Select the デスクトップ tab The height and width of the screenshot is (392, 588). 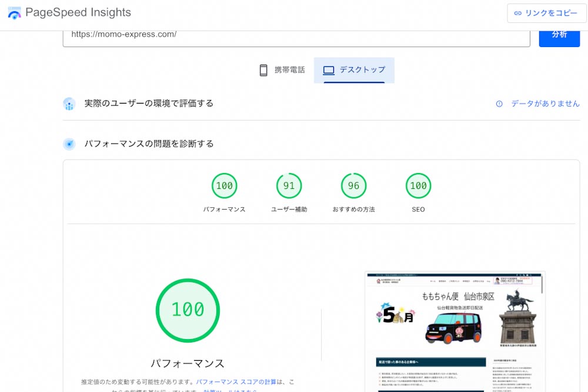(x=354, y=70)
